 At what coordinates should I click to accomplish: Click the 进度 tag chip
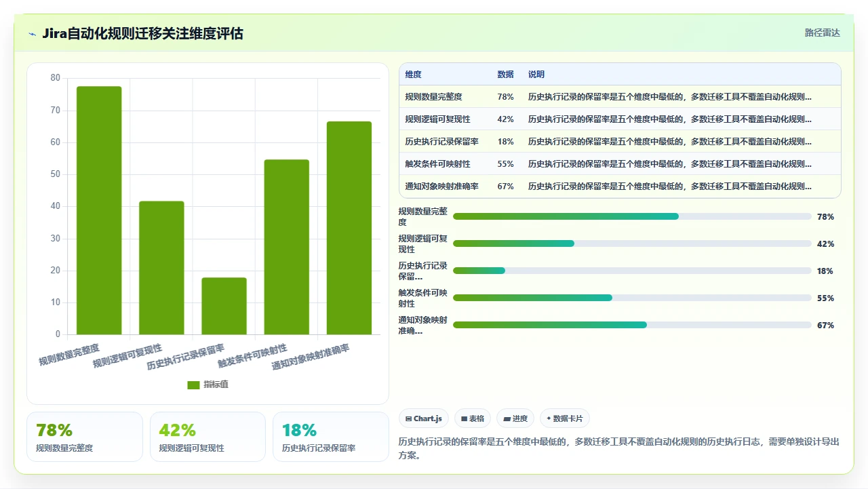(x=515, y=418)
